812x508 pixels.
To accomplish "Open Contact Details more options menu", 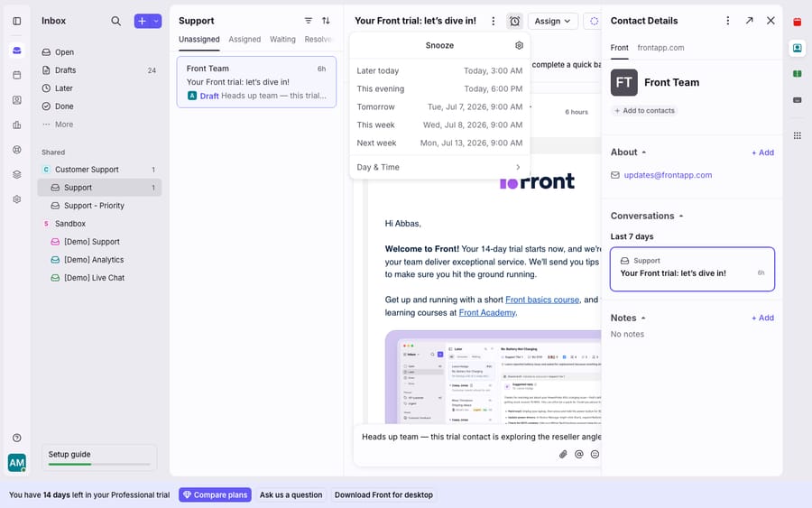I will (x=727, y=21).
